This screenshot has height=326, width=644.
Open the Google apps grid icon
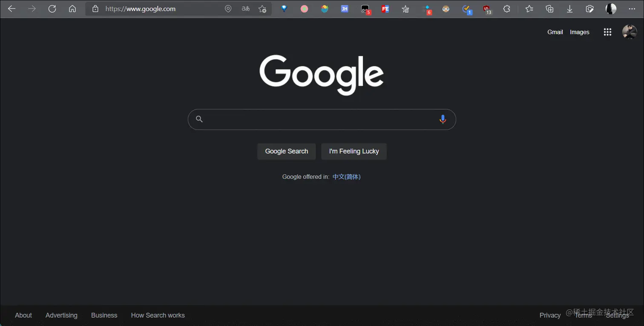click(x=608, y=32)
